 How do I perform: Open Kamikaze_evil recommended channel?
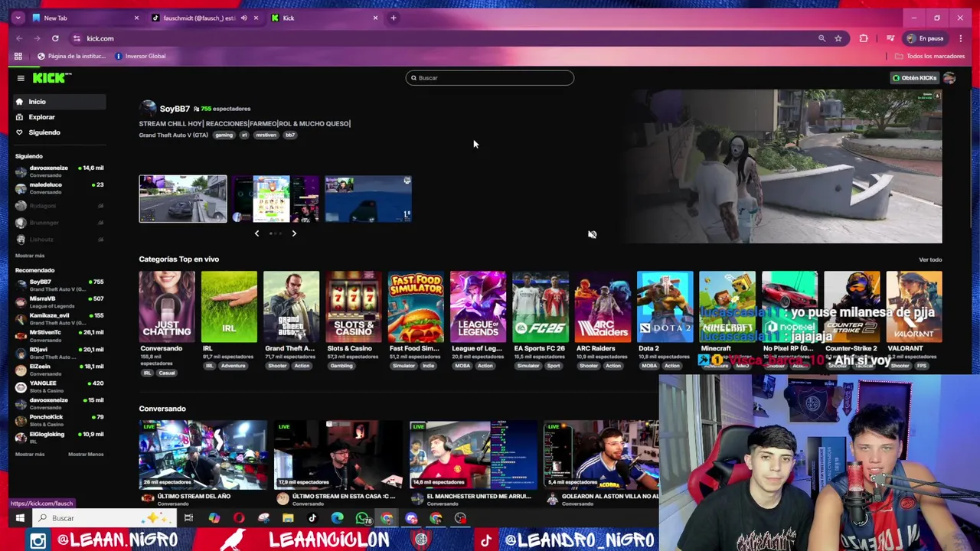59,319
